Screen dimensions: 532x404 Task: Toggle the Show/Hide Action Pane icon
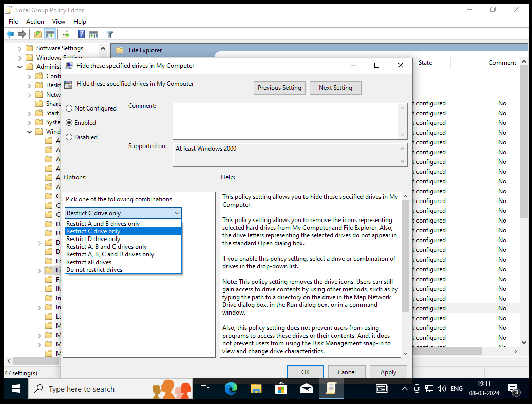pyautogui.click(x=93, y=34)
